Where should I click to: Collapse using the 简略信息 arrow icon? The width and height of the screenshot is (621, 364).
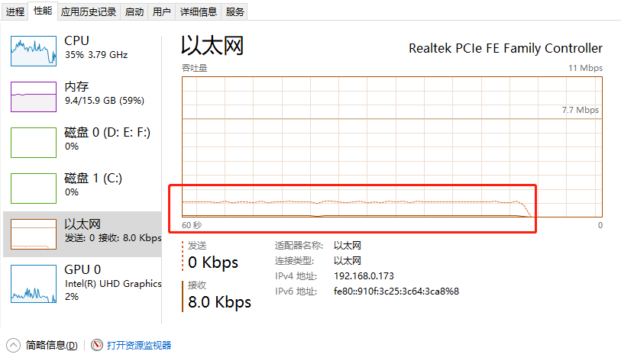[x=13, y=345]
